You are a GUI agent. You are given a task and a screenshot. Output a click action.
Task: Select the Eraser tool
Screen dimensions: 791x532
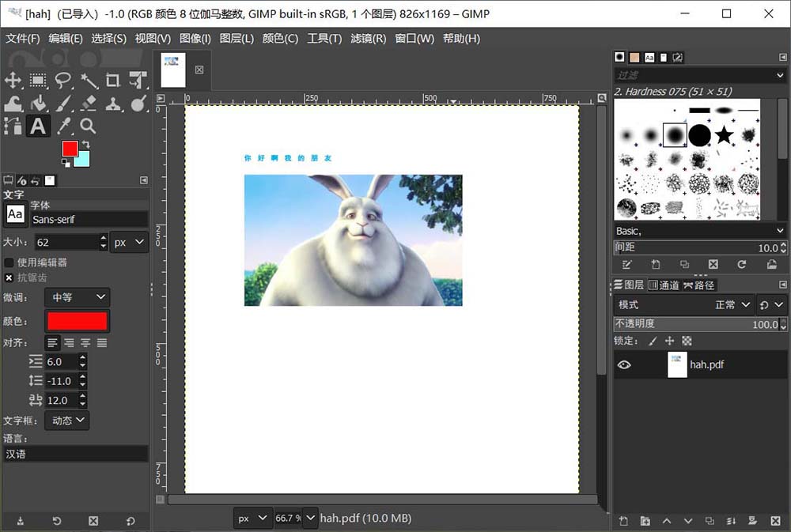[89, 104]
